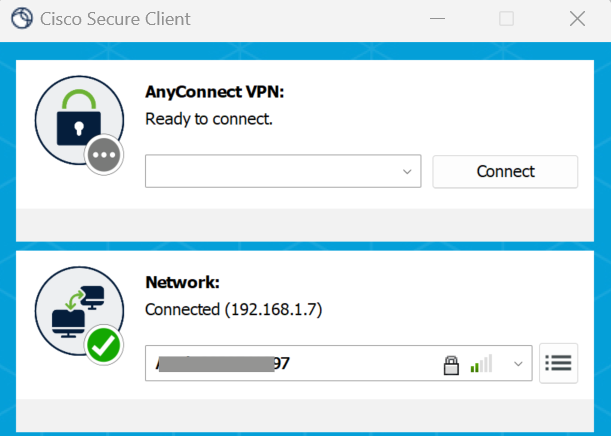Expand the Wi-Fi network dropdown arrow
Viewport: 611px width, 436px height.
[518, 364]
